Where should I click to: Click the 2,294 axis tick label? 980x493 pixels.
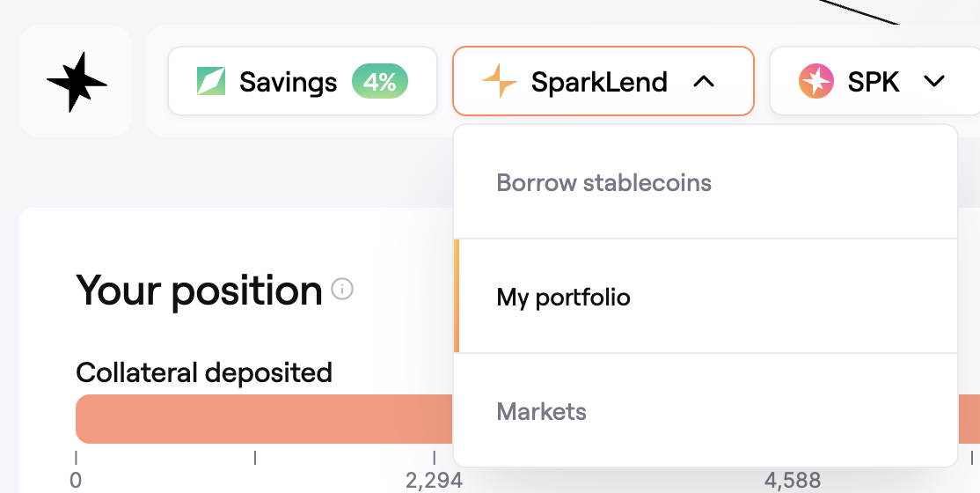click(434, 481)
